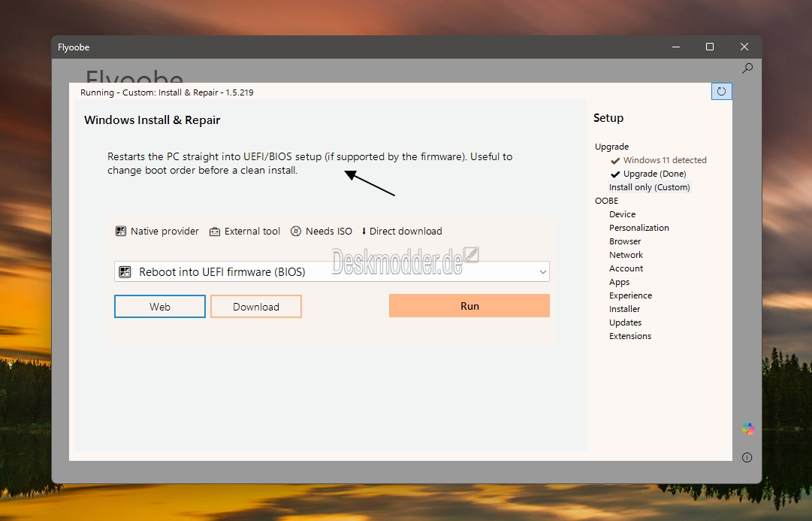Run the selected install option

click(469, 306)
